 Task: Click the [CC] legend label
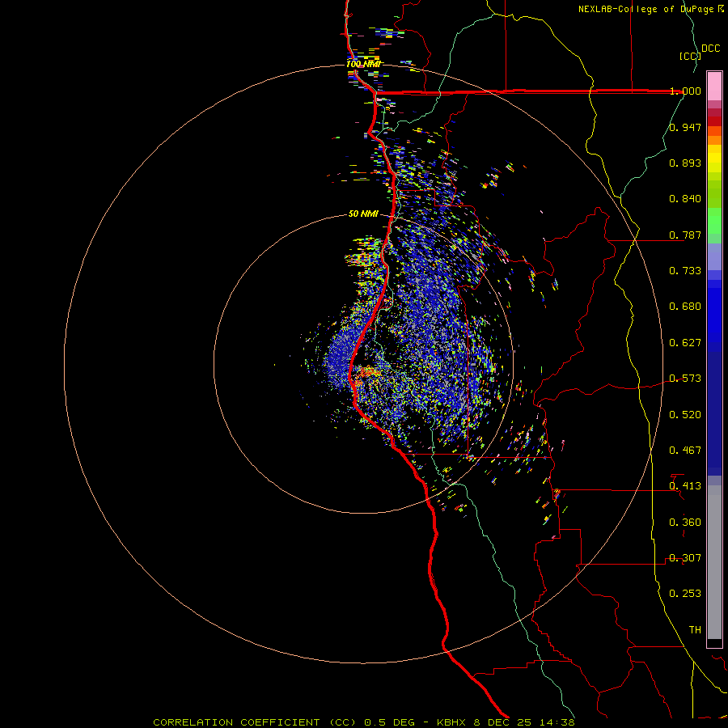(690, 56)
